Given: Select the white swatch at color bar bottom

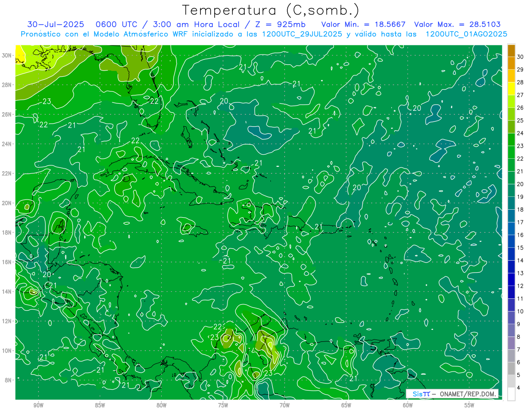Looking at the screenshot, I should (511, 394).
